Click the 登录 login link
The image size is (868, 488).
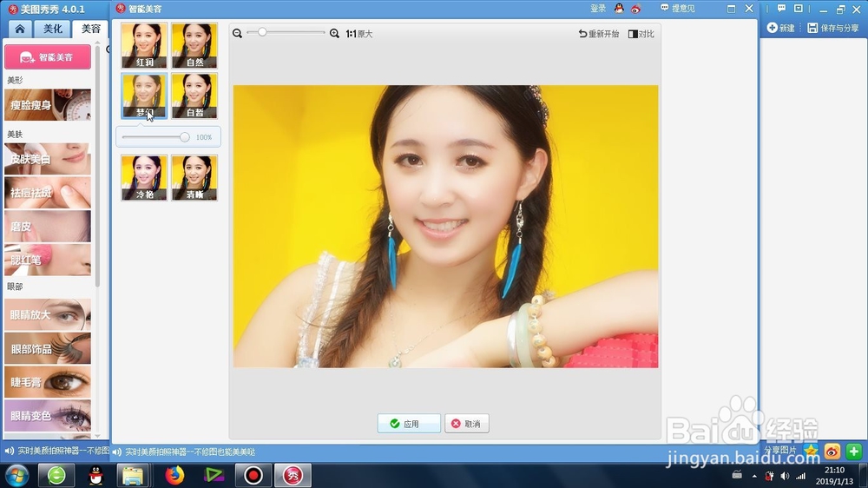[598, 9]
